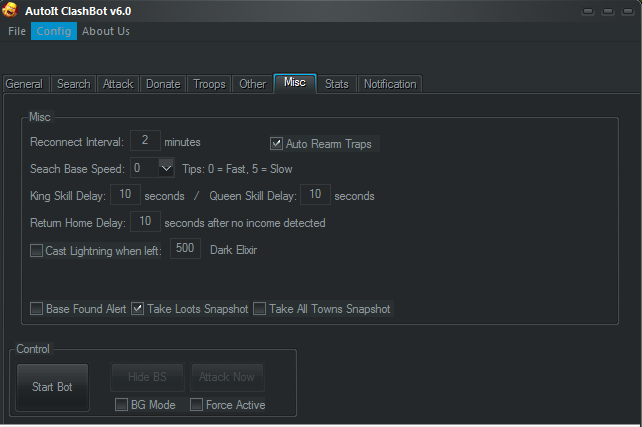Click the leftmost window control button
642x427 pixels.
(588, 11)
